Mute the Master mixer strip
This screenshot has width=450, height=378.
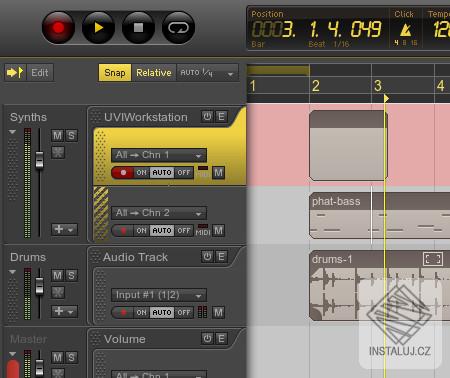pos(57,358)
